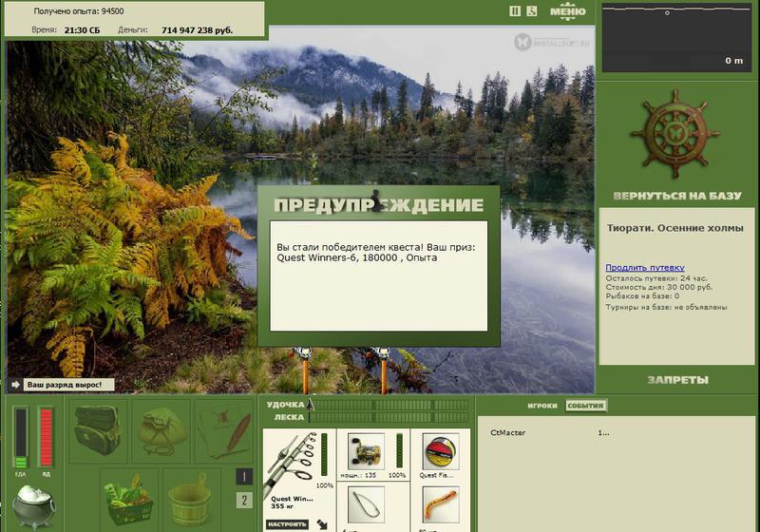This screenshot has height=532, width=760.
Task: Click the Время 21:30 СБ value
Action: pyautogui.click(x=82, y=30)
